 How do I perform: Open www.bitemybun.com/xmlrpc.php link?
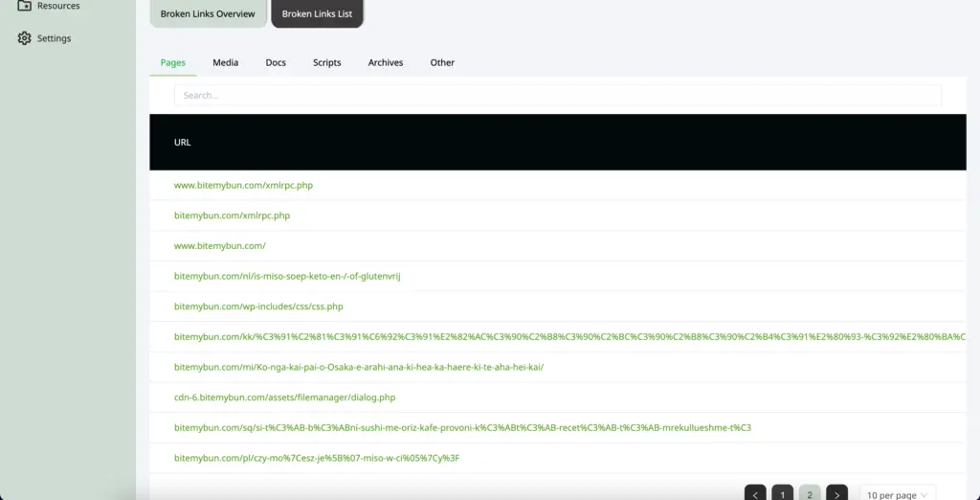(x=243, y=185)
